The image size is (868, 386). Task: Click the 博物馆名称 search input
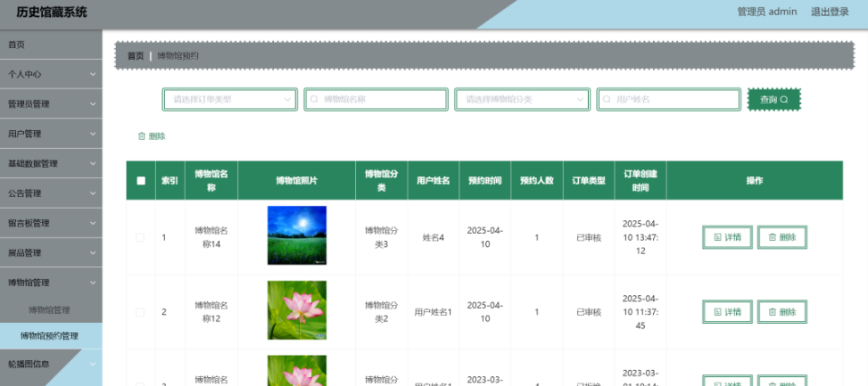(x=376, y=100)
